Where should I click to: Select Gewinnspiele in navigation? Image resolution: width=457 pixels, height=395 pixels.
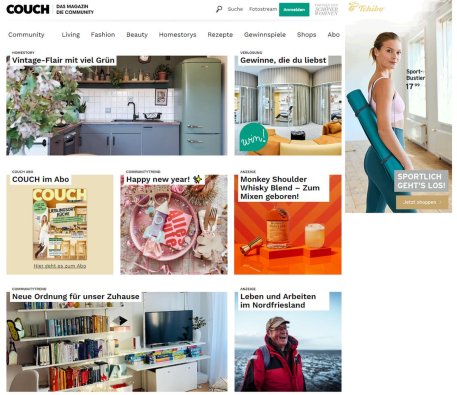[265, 35]
